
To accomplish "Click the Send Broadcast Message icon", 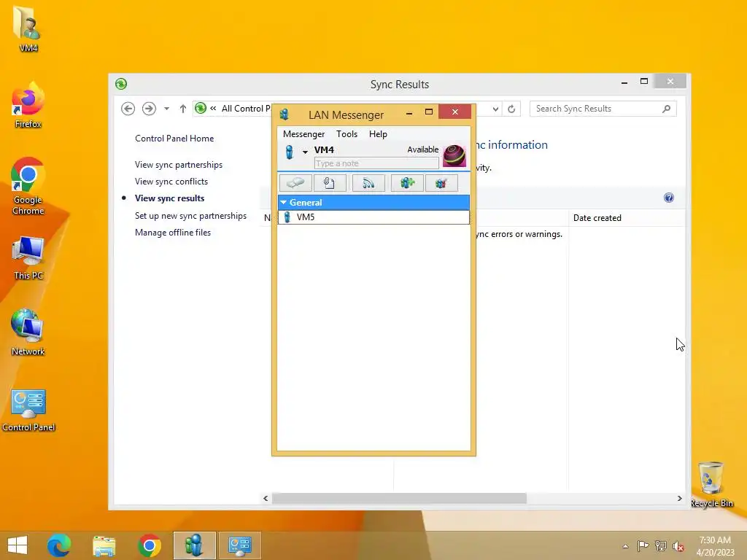I will tap(368, 183).
